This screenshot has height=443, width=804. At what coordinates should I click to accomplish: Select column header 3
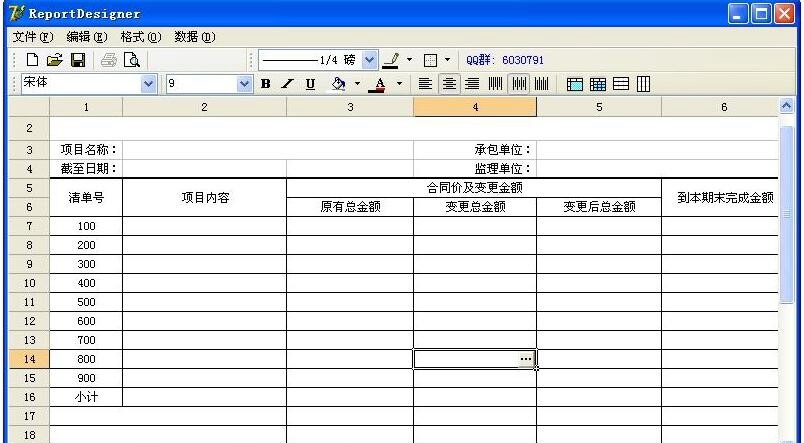click(350, 107)
